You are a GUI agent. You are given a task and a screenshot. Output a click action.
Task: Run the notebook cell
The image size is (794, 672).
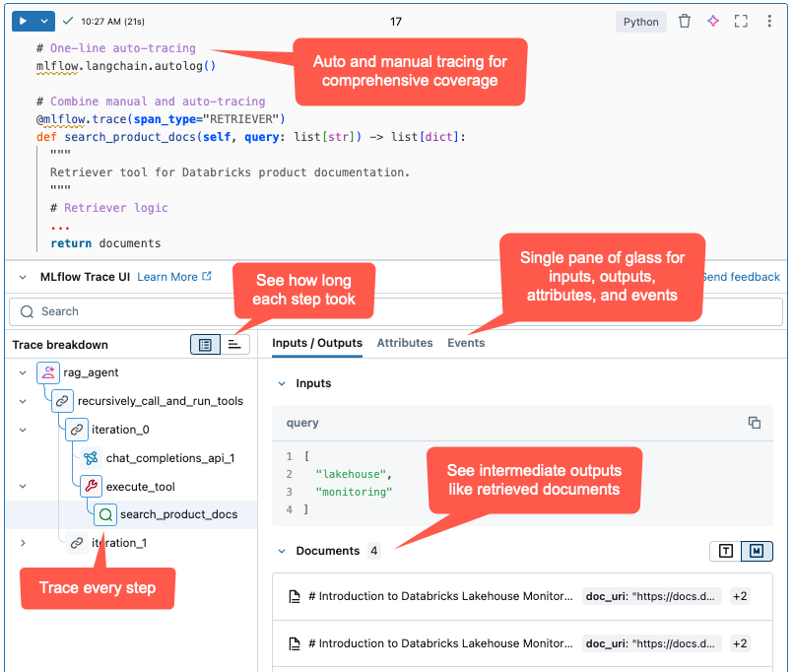pyautogui.click(x=23, y=22)
